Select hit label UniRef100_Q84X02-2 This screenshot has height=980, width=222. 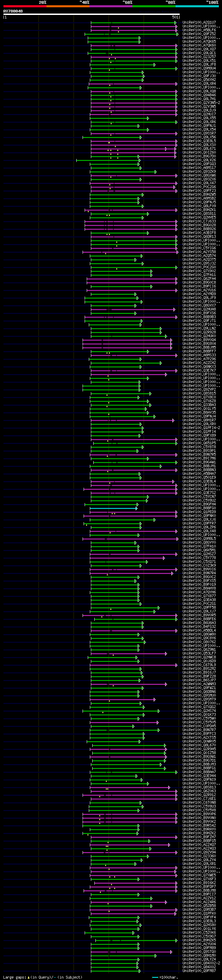point(201,963)
